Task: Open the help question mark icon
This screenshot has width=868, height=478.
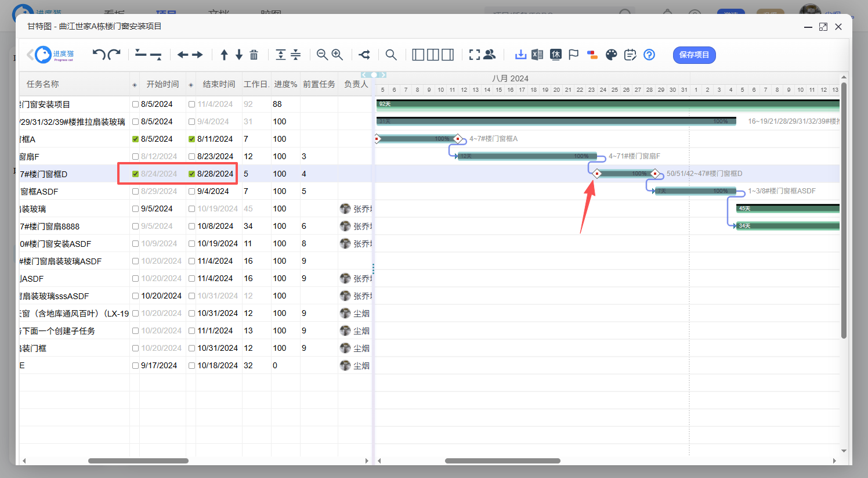Action: [649, 55]
